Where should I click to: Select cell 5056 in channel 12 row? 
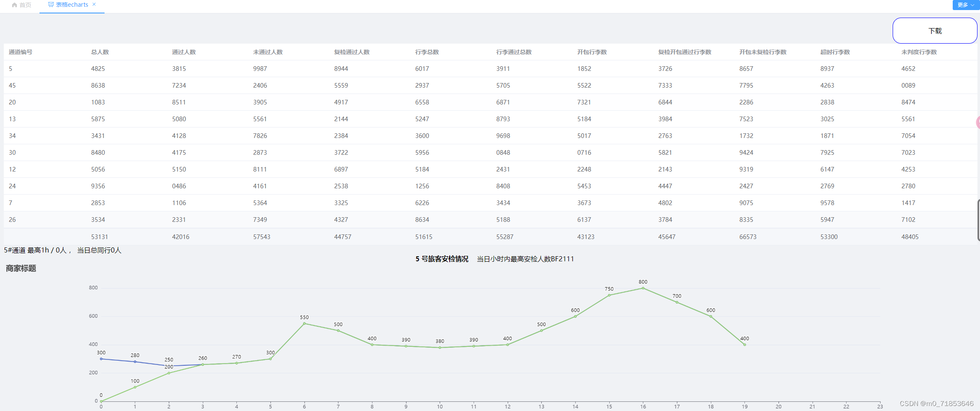pos(98,169)
